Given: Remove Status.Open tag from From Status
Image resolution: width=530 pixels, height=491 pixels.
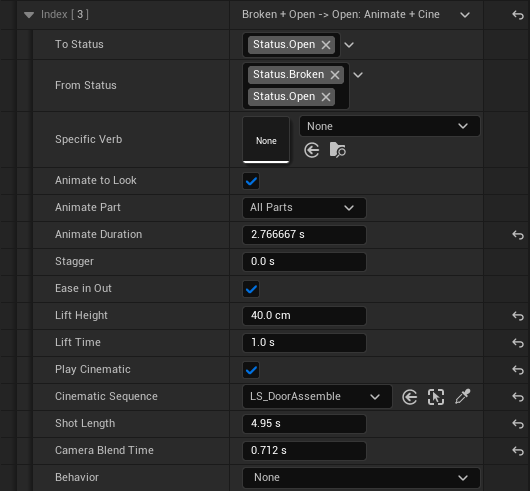Looking at the screenshot, I should point(326,97).
